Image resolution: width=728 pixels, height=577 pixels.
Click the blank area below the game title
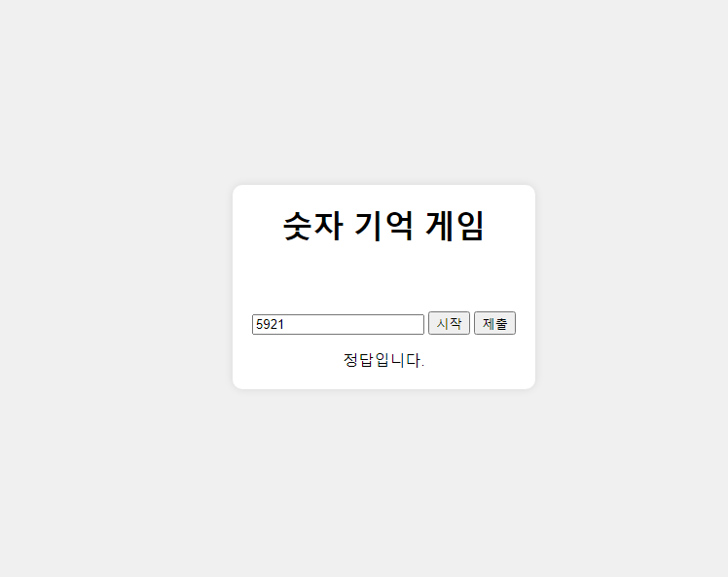click(383, 278)
